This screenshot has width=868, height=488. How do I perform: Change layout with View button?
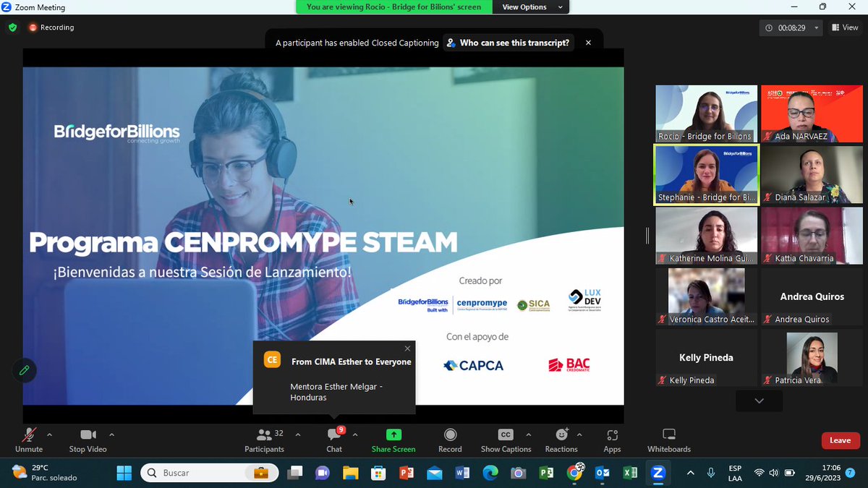pos(845,27)
